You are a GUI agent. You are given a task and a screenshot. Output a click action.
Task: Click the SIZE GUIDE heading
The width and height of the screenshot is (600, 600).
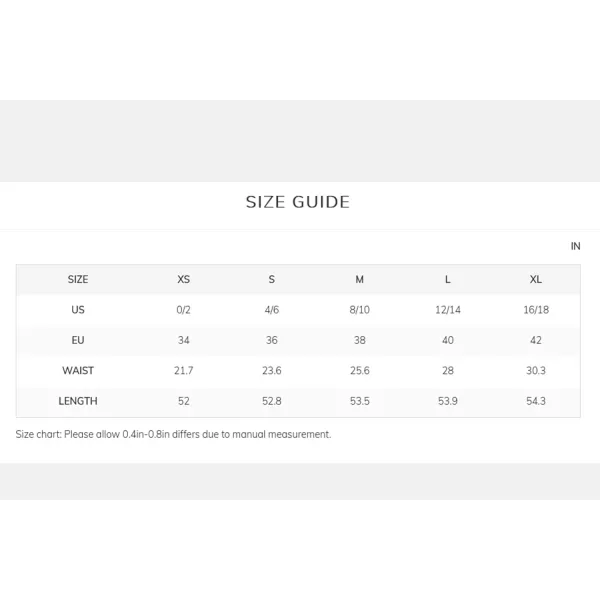click(x=298, y=202)
